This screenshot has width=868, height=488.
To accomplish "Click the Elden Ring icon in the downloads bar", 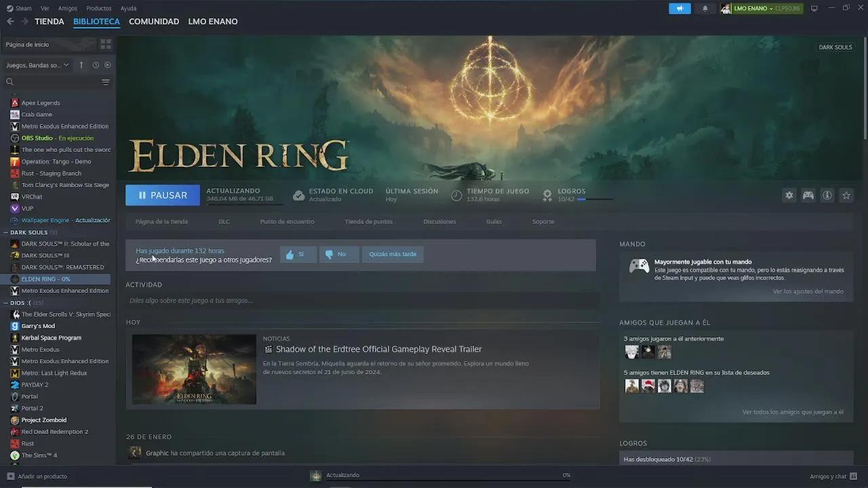I will tap(315, 476).
